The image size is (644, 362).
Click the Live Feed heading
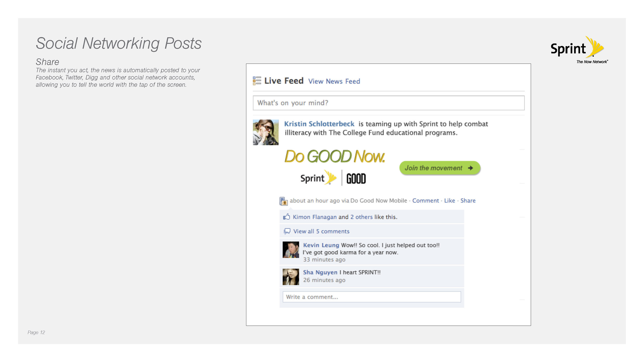click(284, 81)
